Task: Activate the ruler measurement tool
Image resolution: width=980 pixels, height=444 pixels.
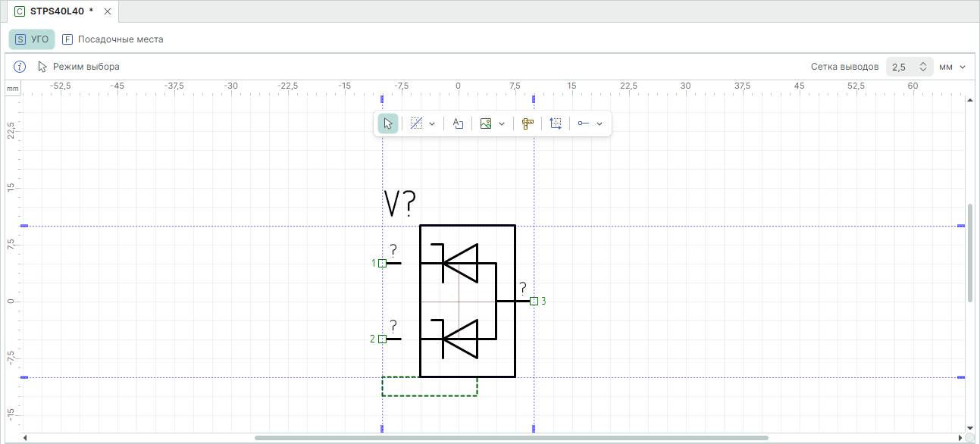Action: pyautogui.click(x=528, y=124)
